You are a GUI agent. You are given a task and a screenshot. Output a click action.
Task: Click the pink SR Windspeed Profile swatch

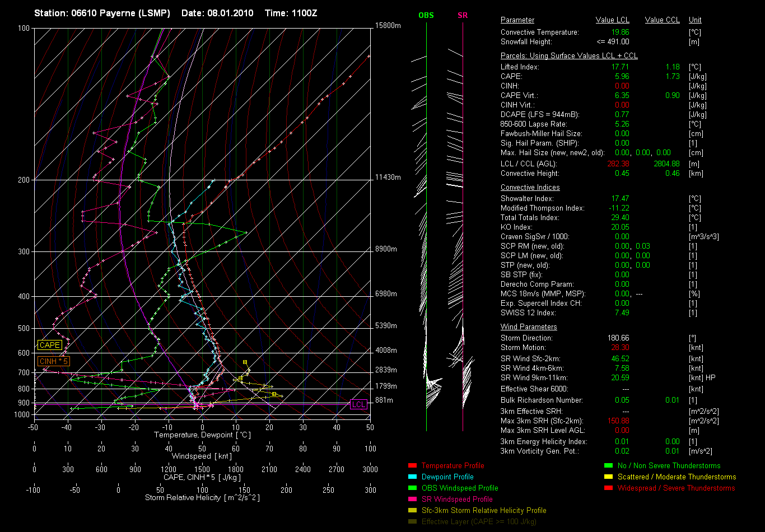[412, 500]
